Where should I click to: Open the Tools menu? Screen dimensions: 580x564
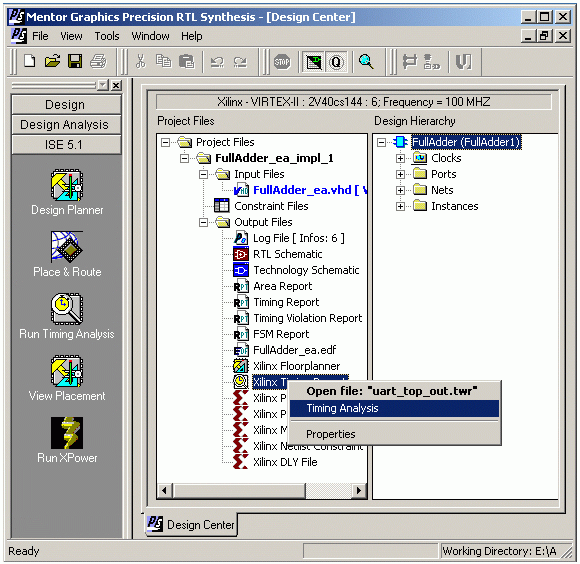click(x=107, y=36)
